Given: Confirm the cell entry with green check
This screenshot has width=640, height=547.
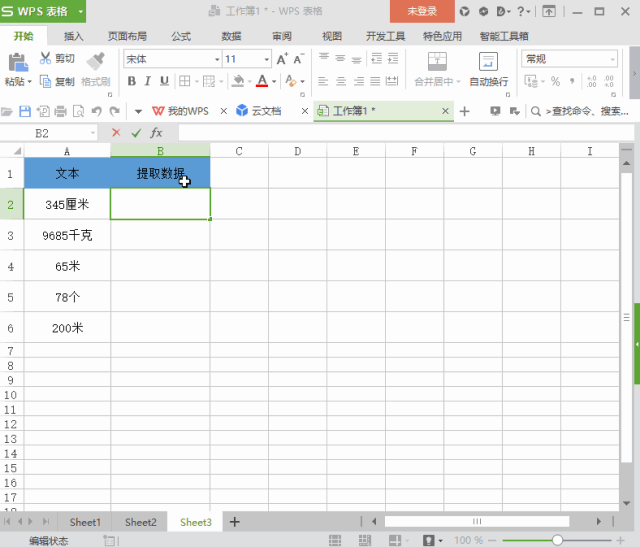Looking at the screenshot, I should [136, 133].
